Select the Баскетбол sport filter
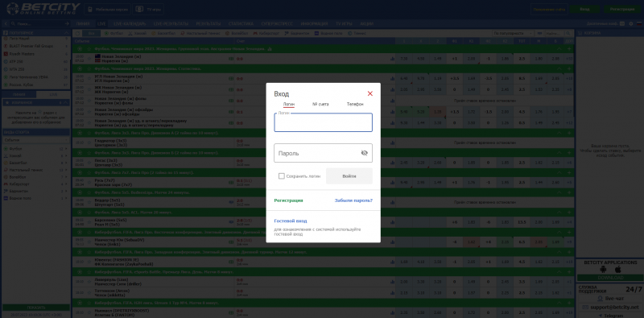 [x=163, y=33]
